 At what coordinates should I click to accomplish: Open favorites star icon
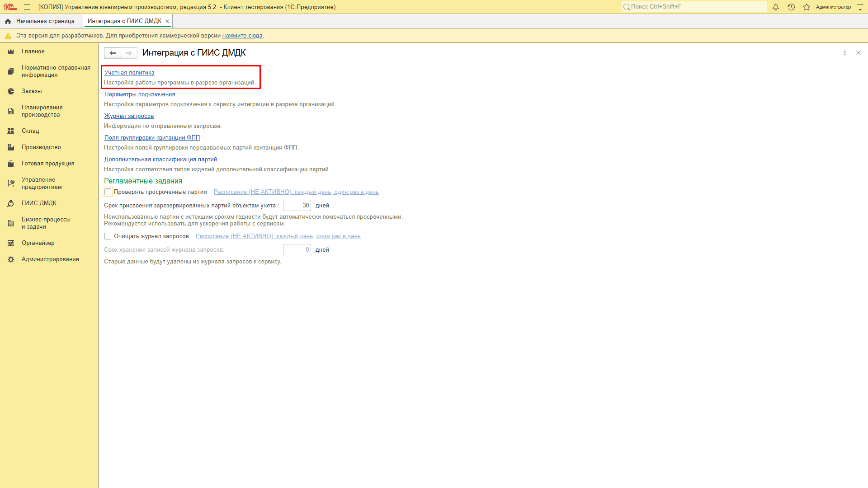coord(807,7)
